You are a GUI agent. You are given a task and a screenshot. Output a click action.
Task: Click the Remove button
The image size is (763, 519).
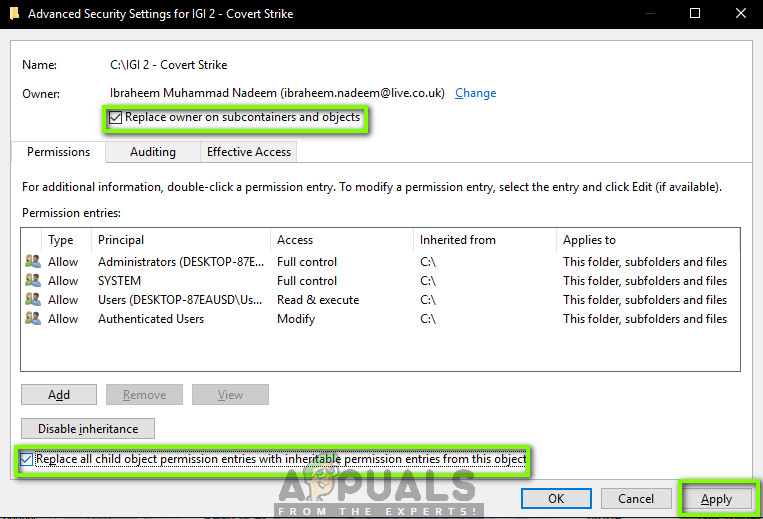click(145, 394)
